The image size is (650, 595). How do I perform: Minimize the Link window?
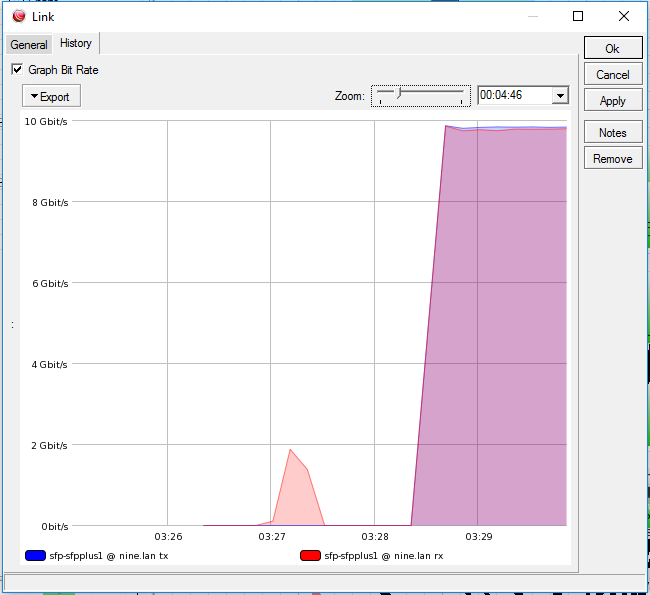pyautogui.click(x=533, y=16)
